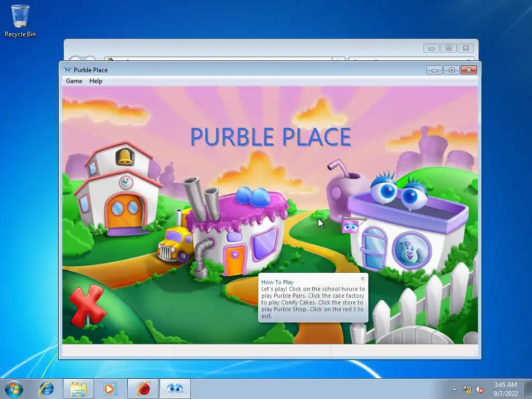Select the Purble Place taskbar button
This screenshot has height=399, width=532.
click(175, 389)
